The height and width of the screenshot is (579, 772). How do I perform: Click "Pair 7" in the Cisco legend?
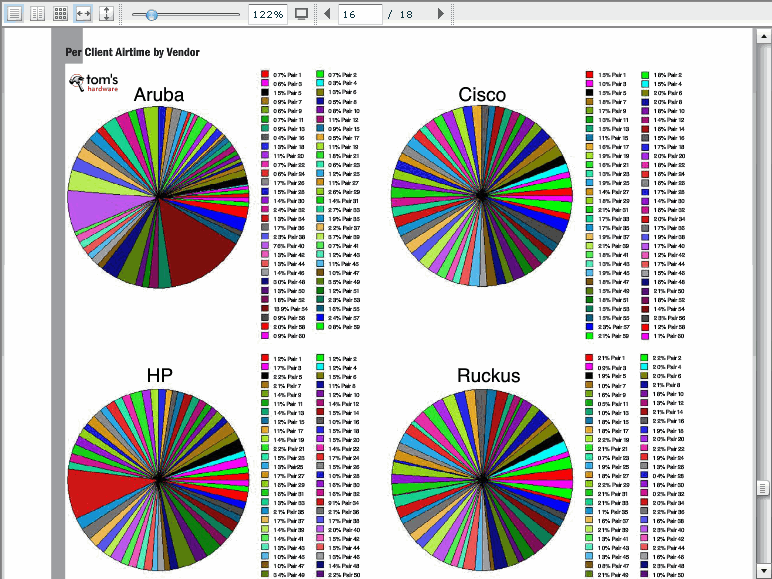[619, 102]
